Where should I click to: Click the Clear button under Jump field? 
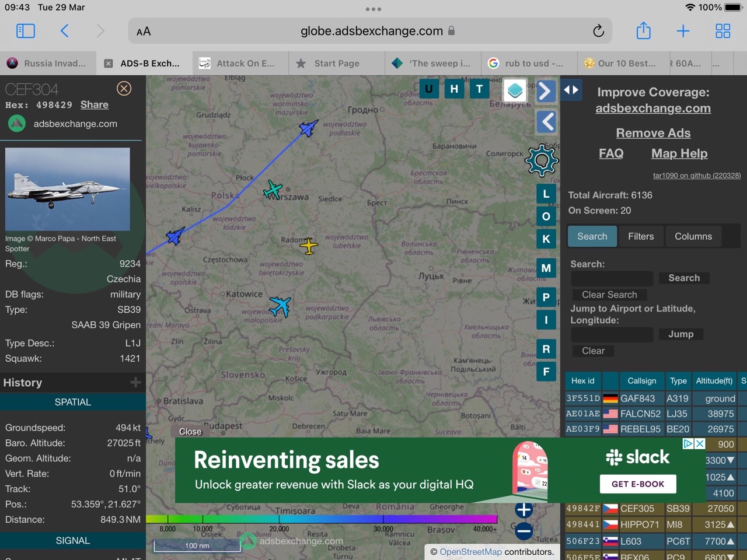[593, 351]
